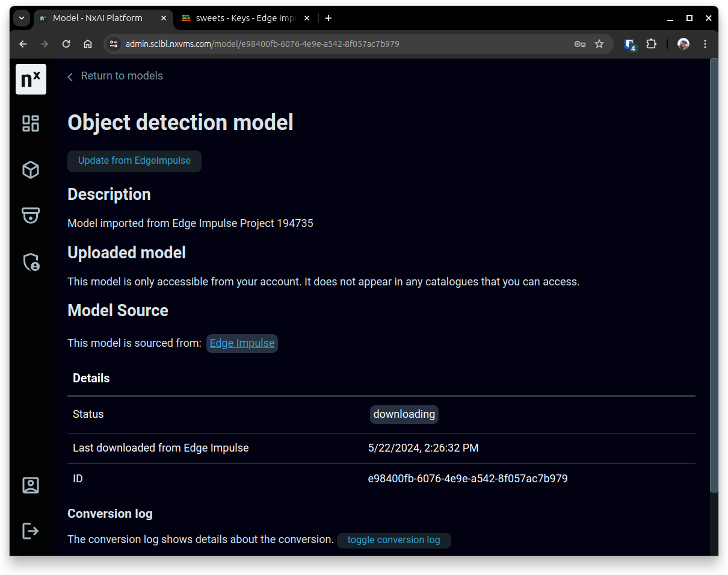Expand the tab search dropdown arrow
728x575 pixels.
pos(22,18)
